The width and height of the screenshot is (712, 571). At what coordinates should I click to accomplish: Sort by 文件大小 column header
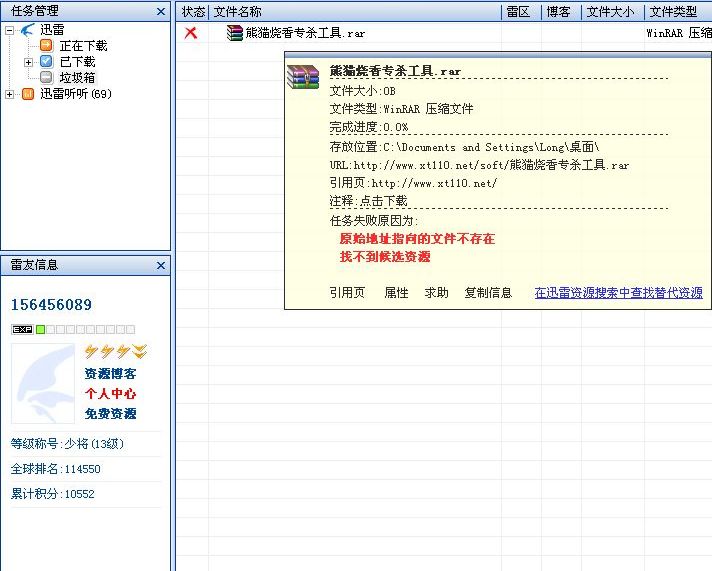click(610, 12)
